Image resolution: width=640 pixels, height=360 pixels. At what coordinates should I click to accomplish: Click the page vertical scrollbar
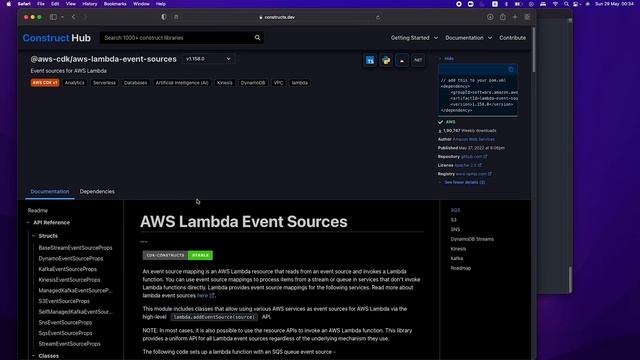(x=533, y=51)
